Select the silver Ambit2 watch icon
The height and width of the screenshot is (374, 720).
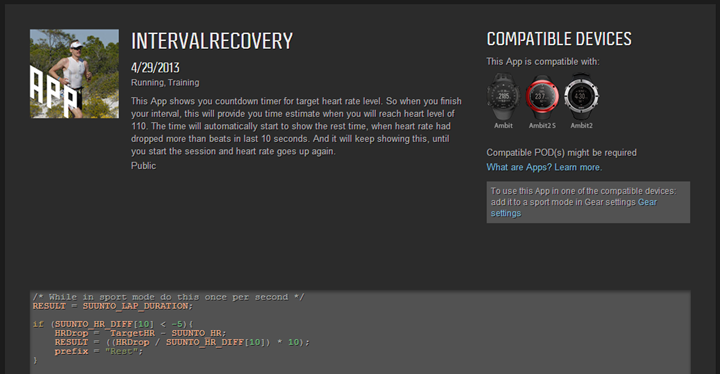point(581,96)
